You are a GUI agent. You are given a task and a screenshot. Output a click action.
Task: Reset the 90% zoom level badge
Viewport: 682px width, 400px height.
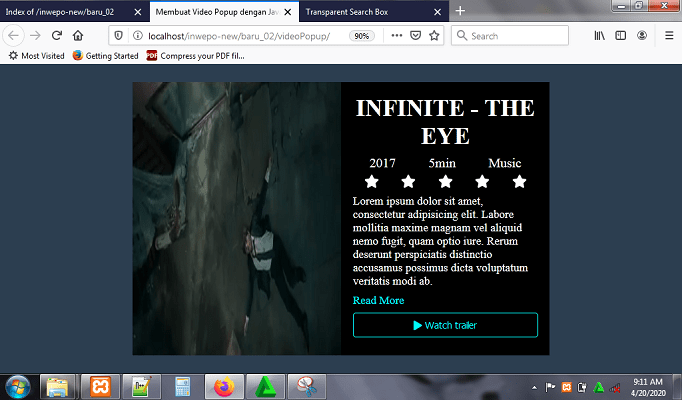pyautogui.click(x=361, y=36)
